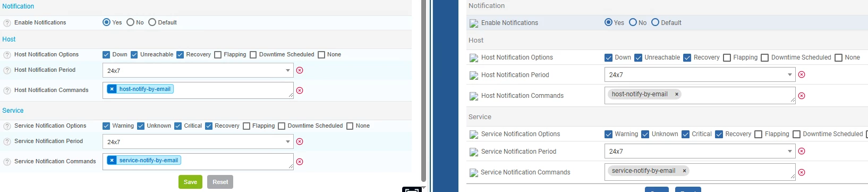Screen dimensions: 868x192
Task: Uncheck host Recovery checkbox in right panel
Action: [687, 58]
